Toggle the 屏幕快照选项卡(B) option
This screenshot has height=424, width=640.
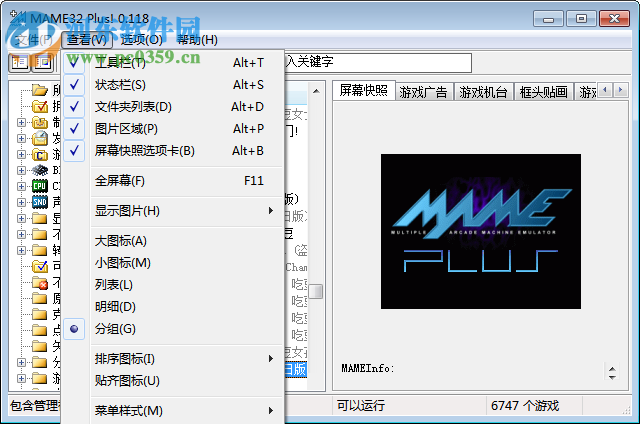173,151
